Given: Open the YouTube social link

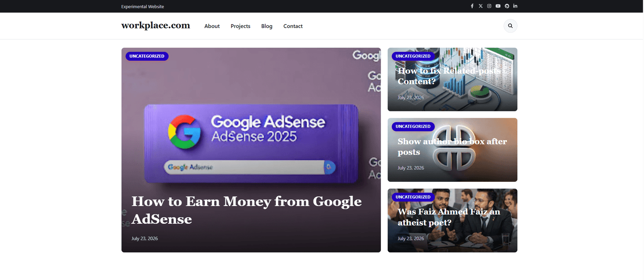Looking at the screenshot, I should [x=498, y=6].
